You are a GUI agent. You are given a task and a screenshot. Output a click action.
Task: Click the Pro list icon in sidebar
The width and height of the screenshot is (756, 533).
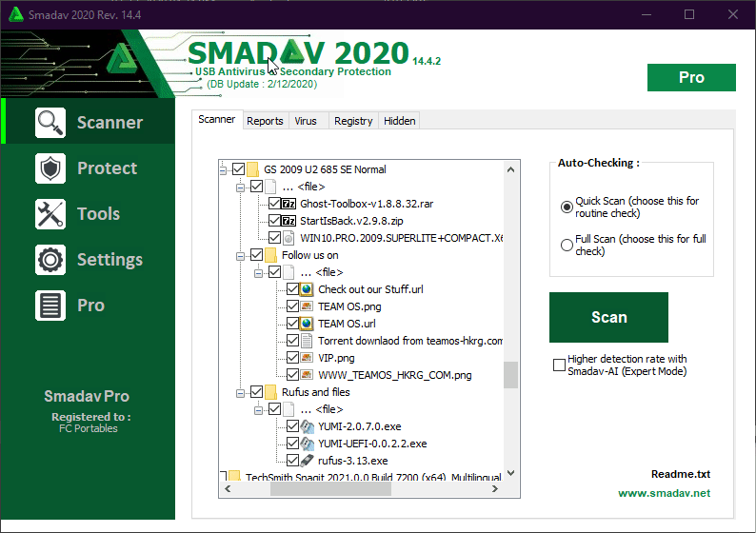click(x=50, y=306)
